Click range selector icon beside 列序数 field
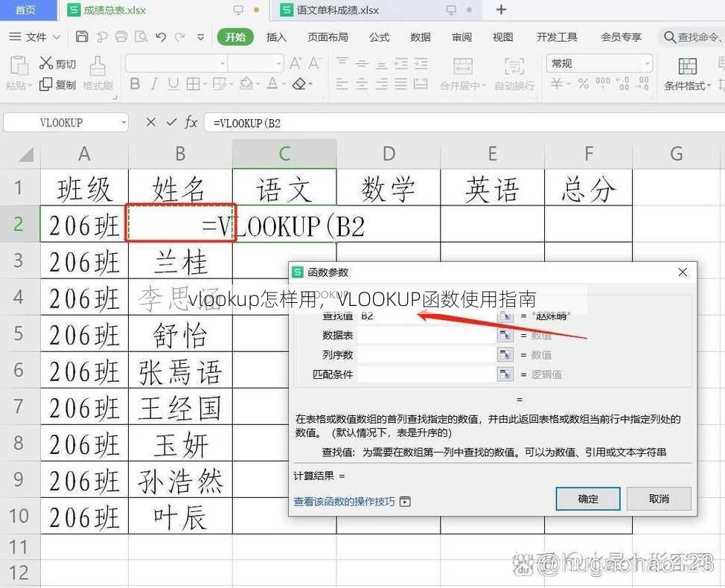 coord(505,354)
